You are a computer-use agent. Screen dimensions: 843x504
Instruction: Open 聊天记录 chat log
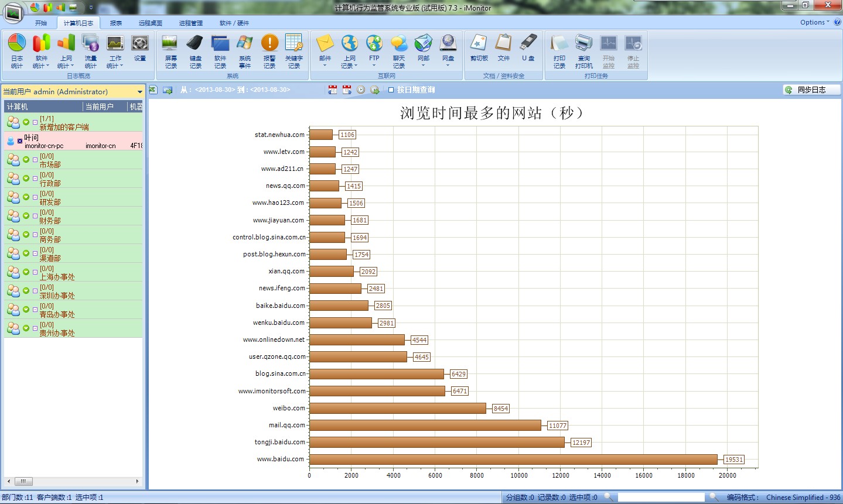click(398, 51)
